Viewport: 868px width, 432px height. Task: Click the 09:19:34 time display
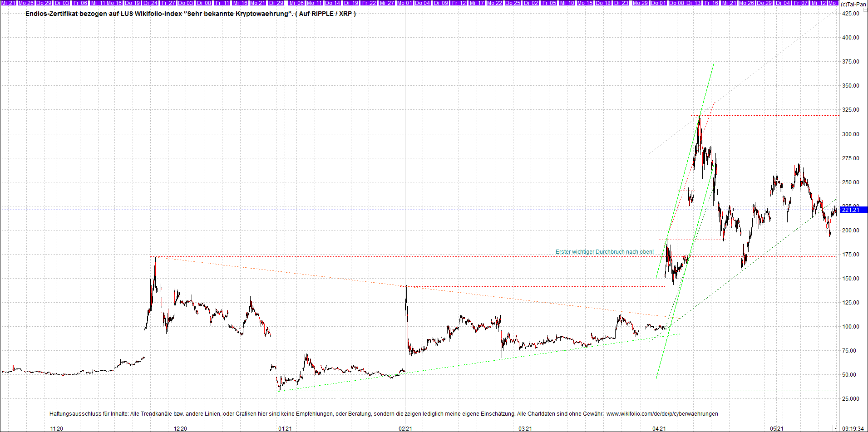pyautogui.click(x=853, y=428)
